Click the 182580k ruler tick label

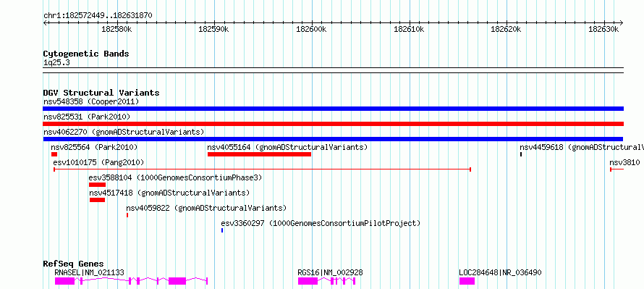tap(116, 29)
